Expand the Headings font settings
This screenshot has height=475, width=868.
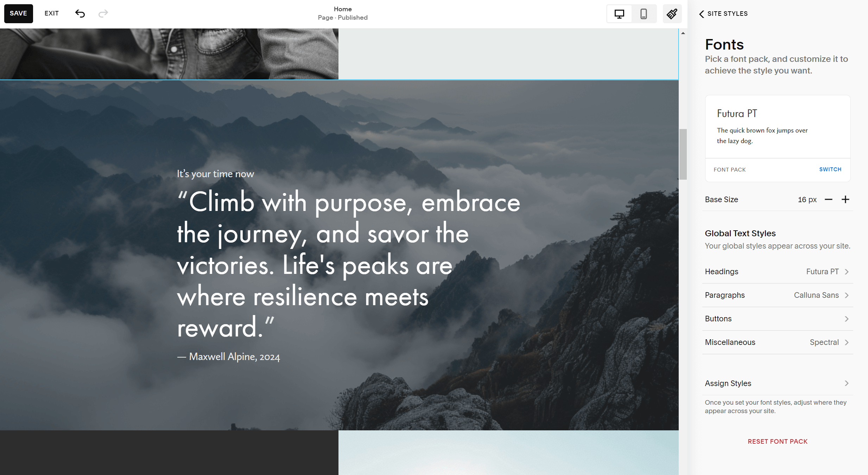(x=778, y=271)
